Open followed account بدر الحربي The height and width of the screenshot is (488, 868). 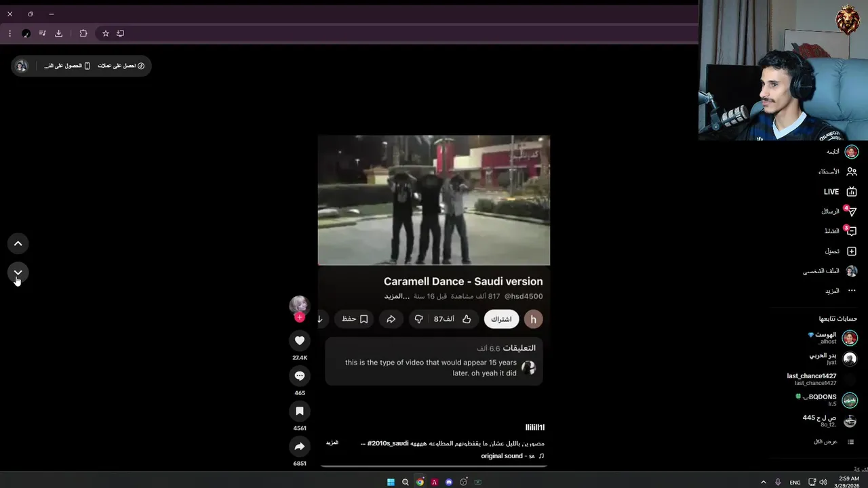click(x=832, y=359)
